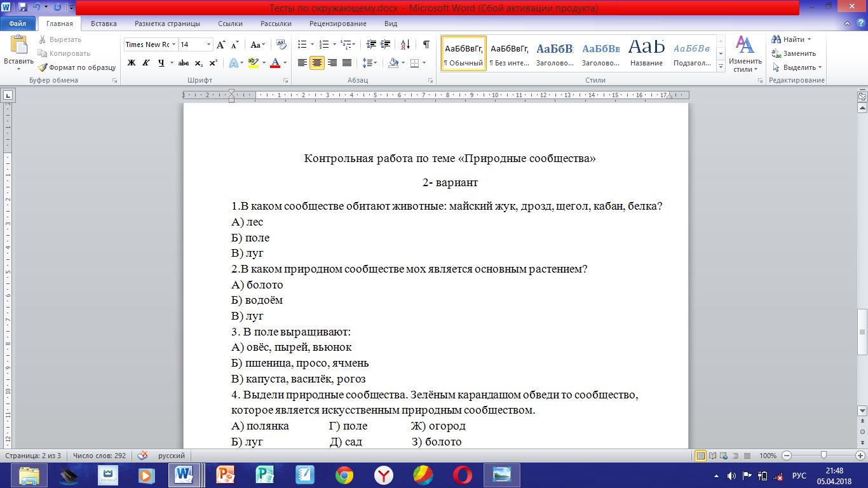Screen dimensions: 868x488
Task: Open Select (Выделить) dropdown
Action: pos(797,67)
